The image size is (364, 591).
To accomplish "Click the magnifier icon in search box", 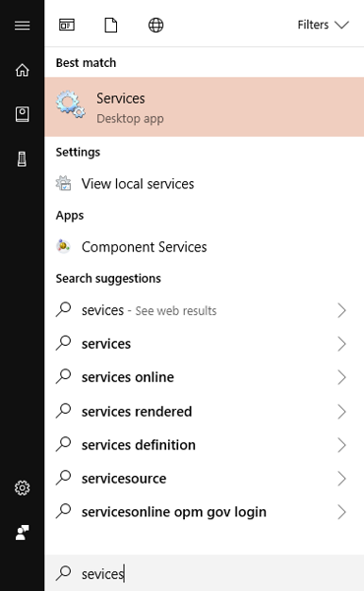I will (63, 573).
